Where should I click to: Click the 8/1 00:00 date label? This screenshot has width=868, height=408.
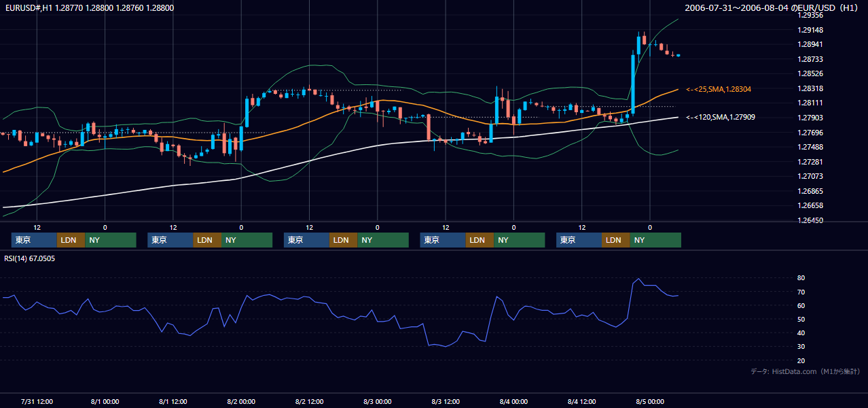click(x=105, y=401)
